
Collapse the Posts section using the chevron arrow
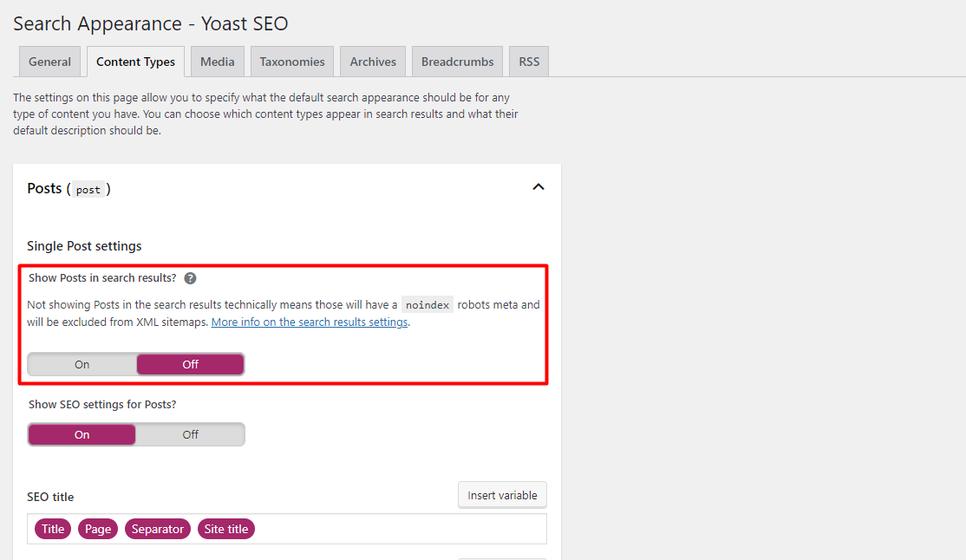[x=538, y=186]
